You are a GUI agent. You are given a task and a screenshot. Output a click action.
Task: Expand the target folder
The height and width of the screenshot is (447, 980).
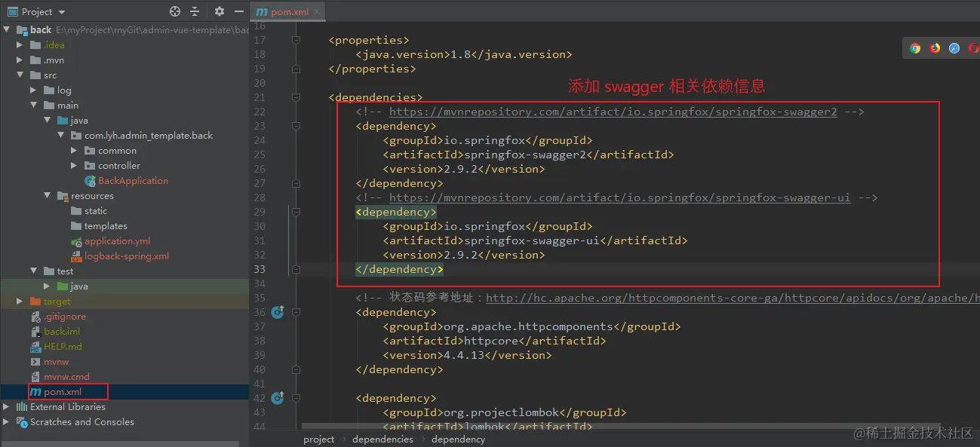pos(20,302)
